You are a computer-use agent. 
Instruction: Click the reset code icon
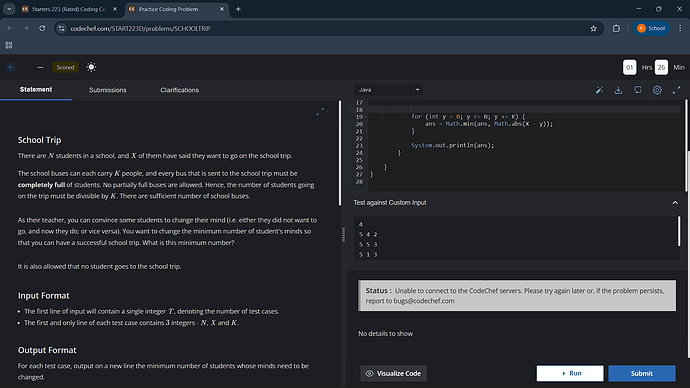coord(638,90)
